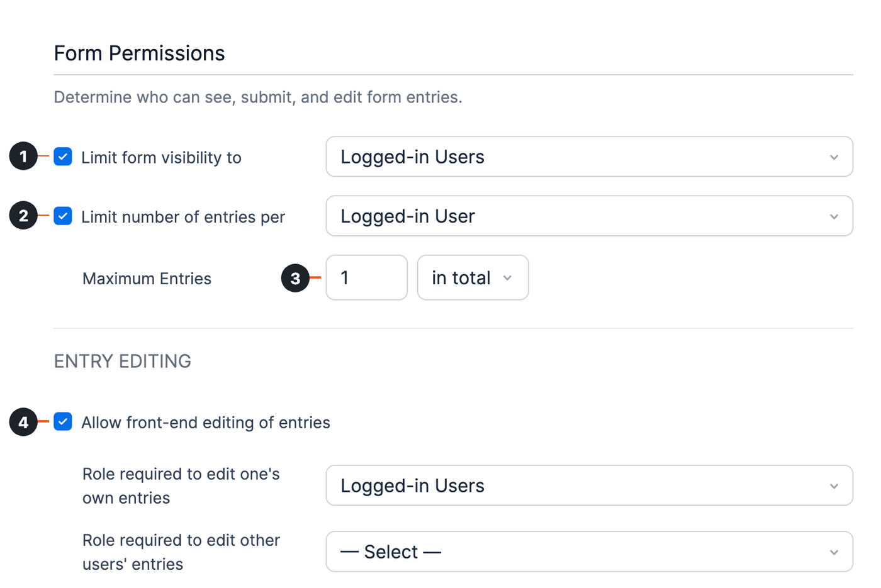This screenshot has width=881, height=588.
Task: Click the 'Determine who can see' description text
Action: coord(258,97)
